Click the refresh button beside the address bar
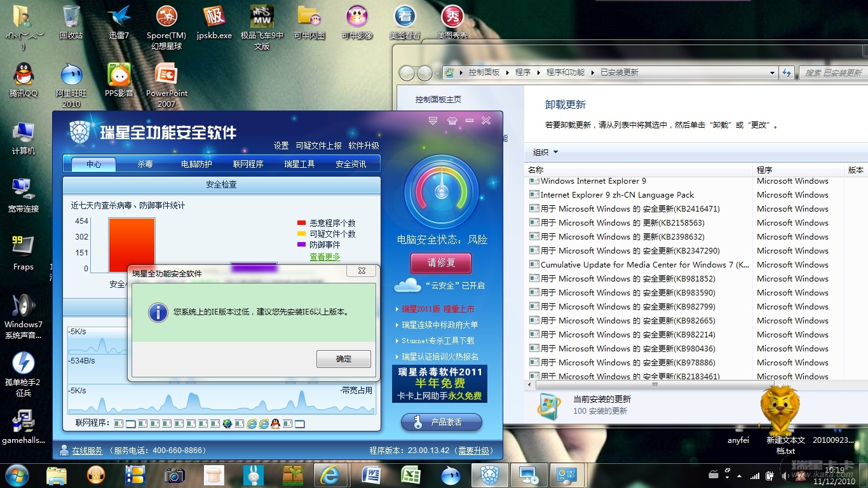The width and height of the screenshot is (868, 488). tap(787, 72)
